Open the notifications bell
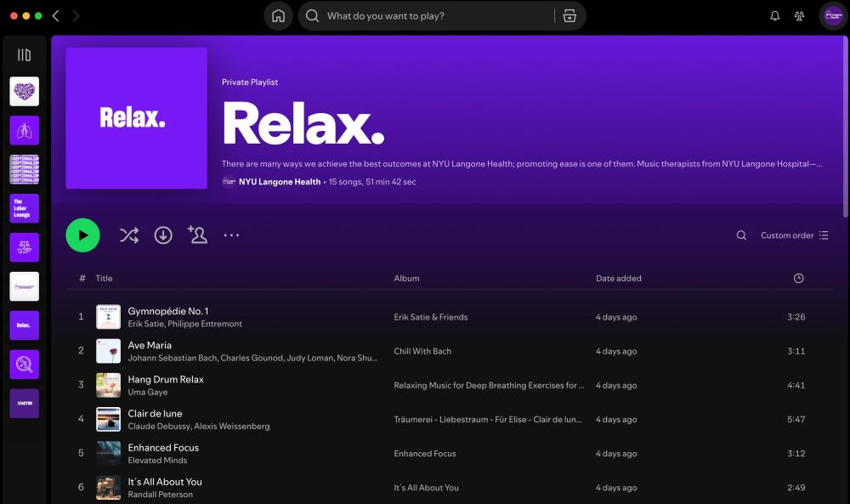The image size is (850, 504). click(x=774, y=16)
